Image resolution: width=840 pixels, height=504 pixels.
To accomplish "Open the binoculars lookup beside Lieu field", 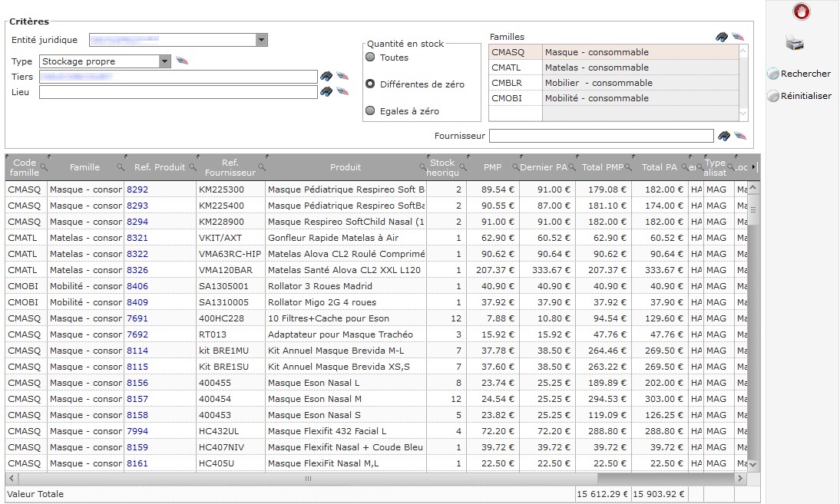I will (x=326, y=92).
